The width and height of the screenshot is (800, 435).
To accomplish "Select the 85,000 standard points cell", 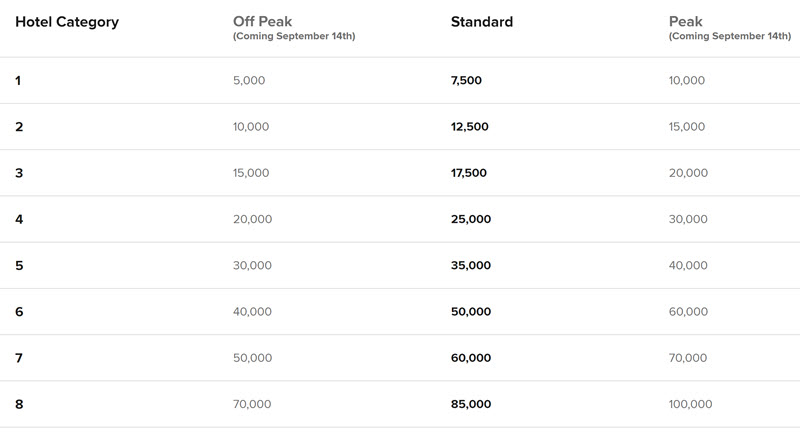I will [470, 404].
